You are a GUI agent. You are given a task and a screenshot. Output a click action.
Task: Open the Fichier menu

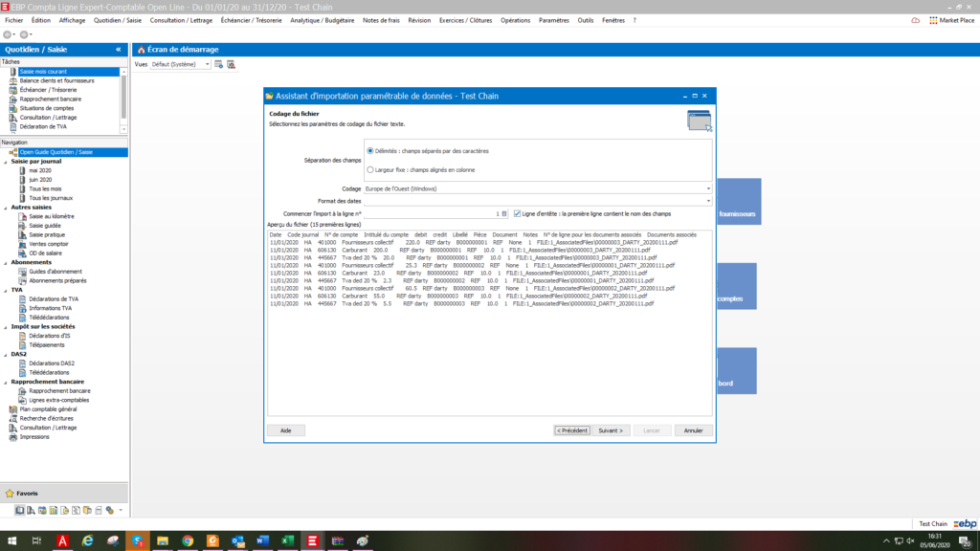point(13,21)
